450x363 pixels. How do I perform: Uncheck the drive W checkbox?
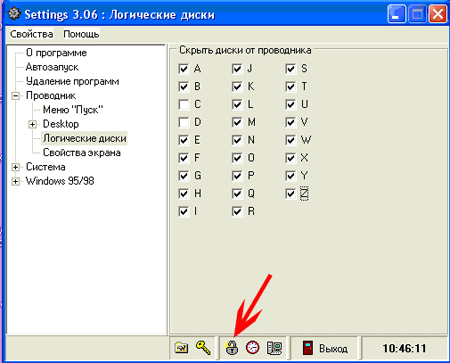coord(291,140)
